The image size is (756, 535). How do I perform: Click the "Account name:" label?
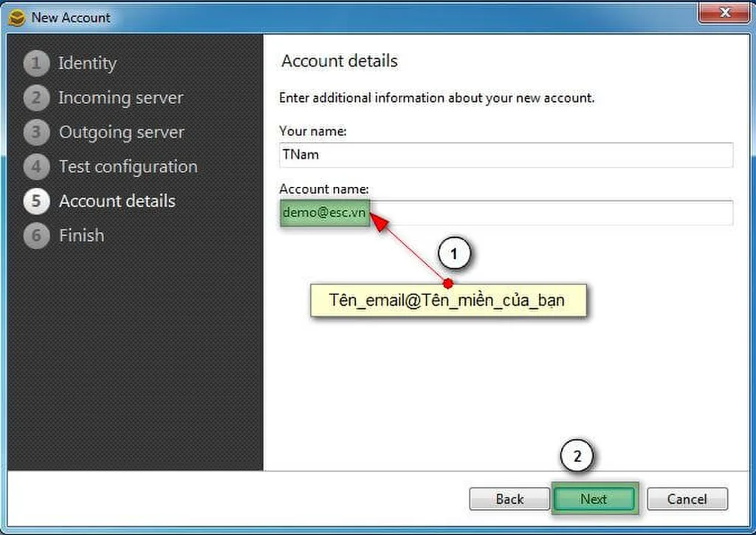pos(324,188)
